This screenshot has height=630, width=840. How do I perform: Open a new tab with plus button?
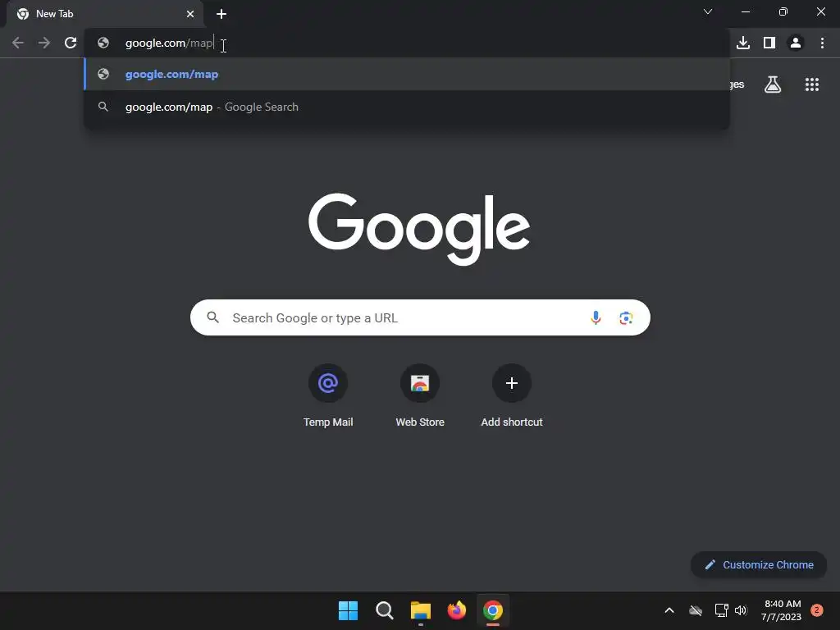click(221, 14)
